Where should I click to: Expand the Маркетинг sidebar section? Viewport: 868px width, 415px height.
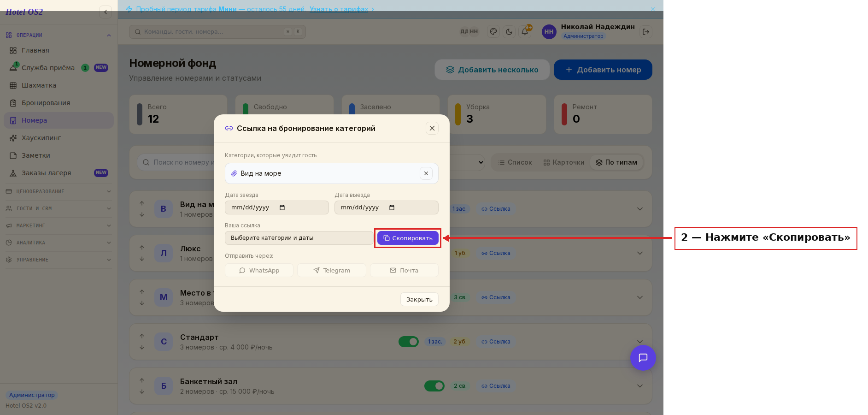coord(59,225)
